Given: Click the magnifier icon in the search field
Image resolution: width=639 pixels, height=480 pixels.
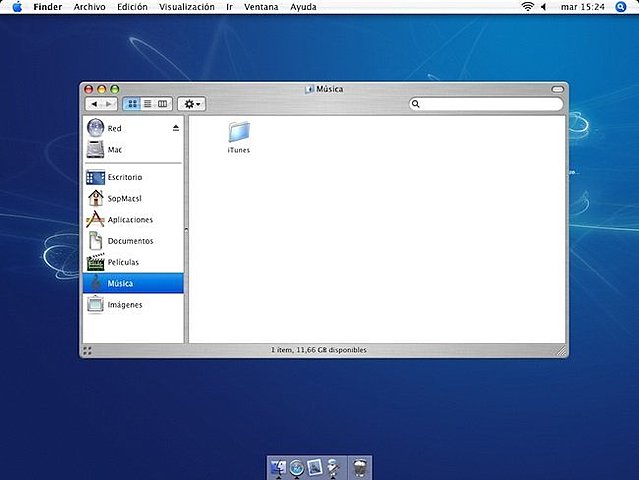Looking at the screenshot, I should (x=416, y=104).
